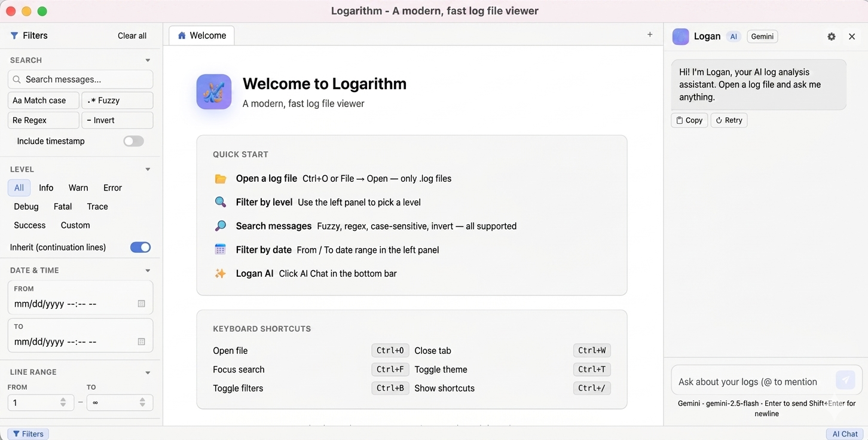
Task: Click the Ctrl+B shortcut key badge
Action: click(390, 388)
